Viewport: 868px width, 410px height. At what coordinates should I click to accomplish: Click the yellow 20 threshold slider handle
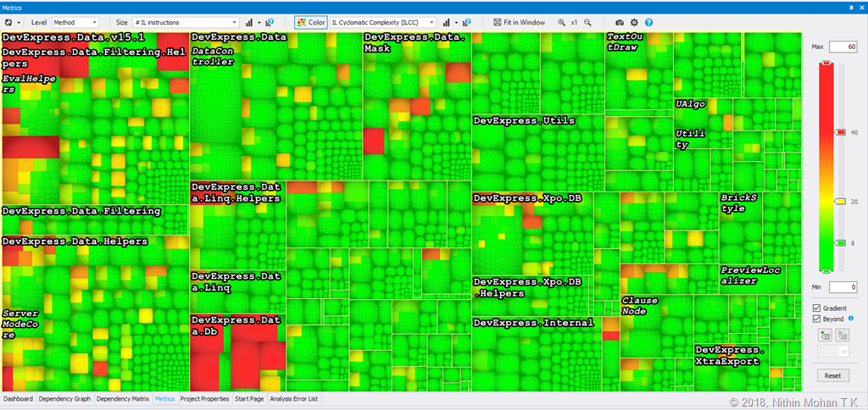(840, 202)
